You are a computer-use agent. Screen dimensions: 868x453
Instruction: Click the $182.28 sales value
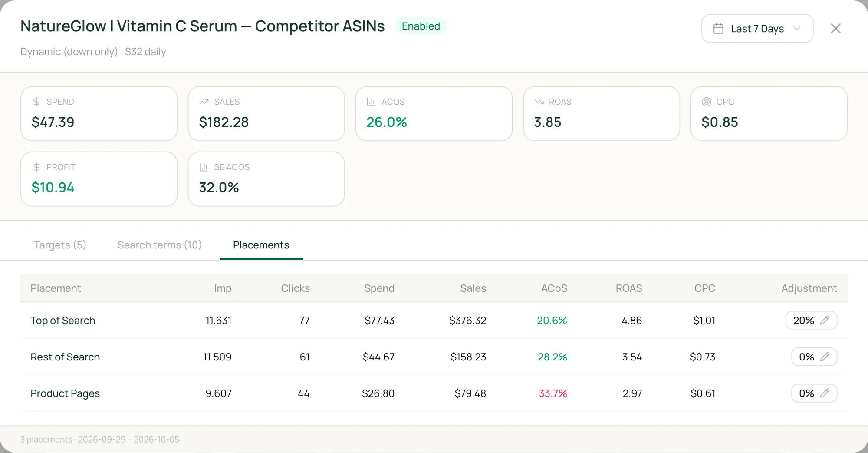coord(224,122)
